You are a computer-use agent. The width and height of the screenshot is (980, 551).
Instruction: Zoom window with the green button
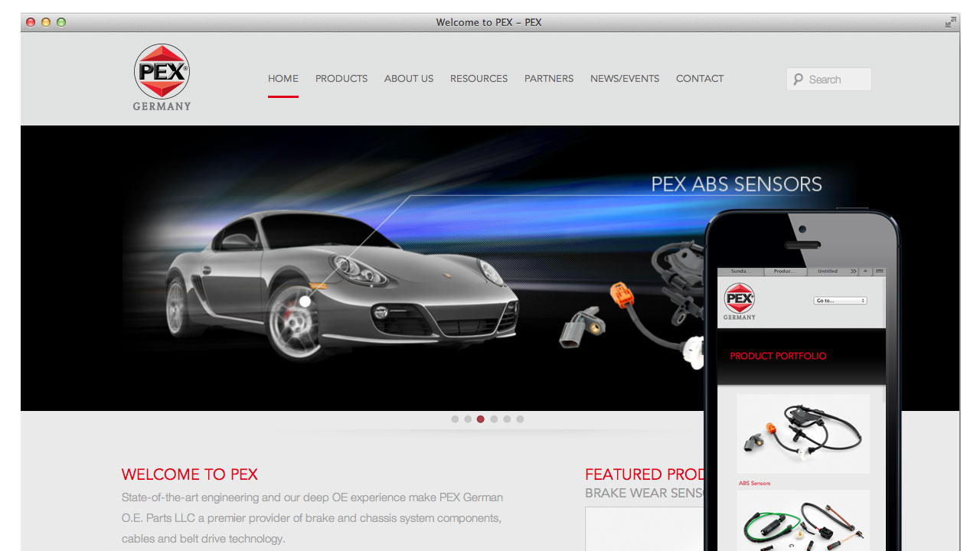(61, 22)
